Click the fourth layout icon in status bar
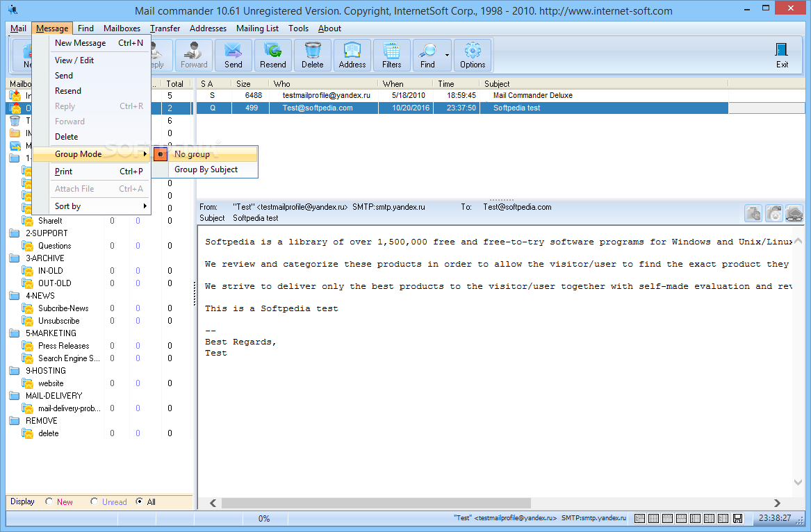This screenshot has height=532, width=811. [682, 518]
